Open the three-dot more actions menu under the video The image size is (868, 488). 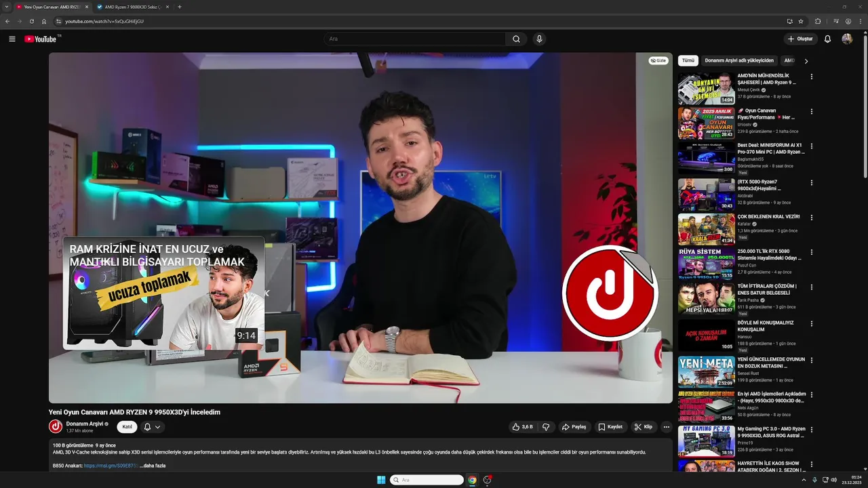tap(666, 427)
